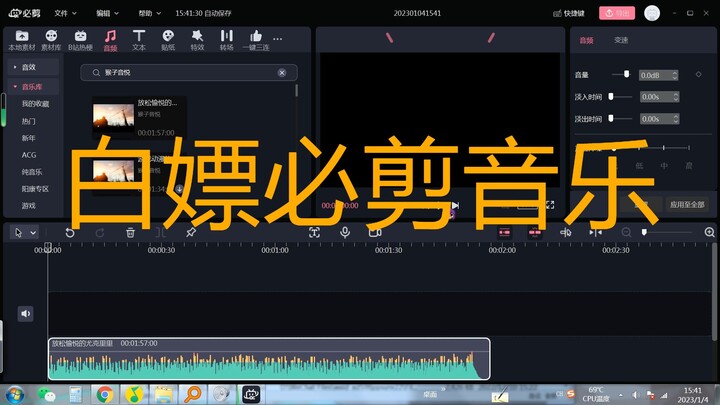
Task: Add a volume keyframe with diamond toggle
Action: point(698,74)
